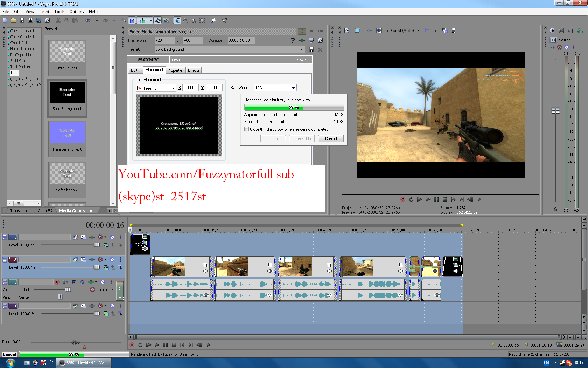Arm audio track 3 for record

point(57,282)
